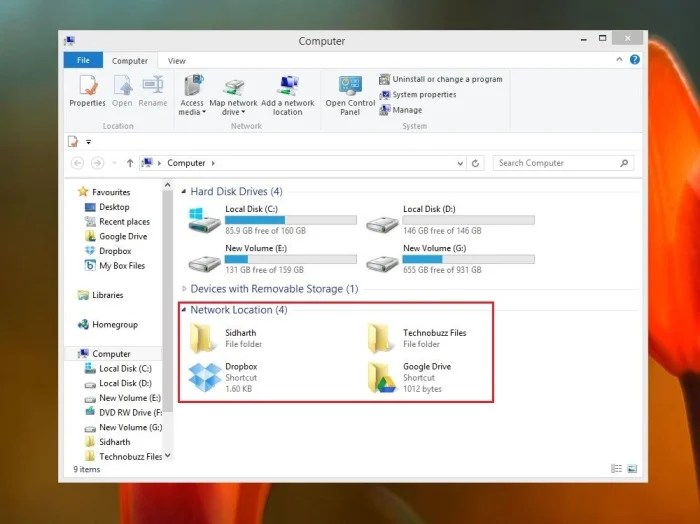The height and width of the screenshot is (524, 700).
Task: Open Desktop in the navigation pane
Action: [x=107, y=207]
